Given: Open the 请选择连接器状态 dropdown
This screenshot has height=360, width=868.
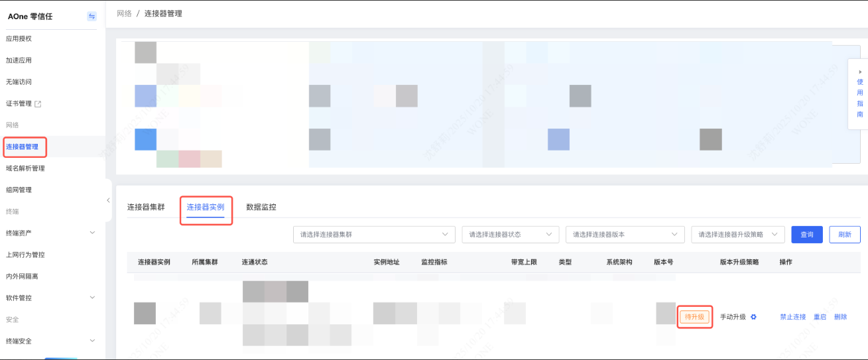Looking at the screenshot, I should tap(511, 235).
